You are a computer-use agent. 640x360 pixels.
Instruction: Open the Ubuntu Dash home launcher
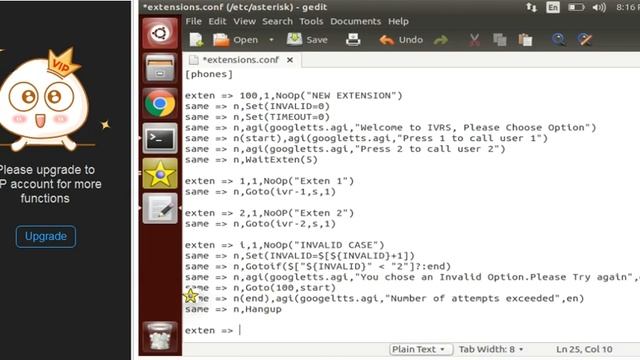coord(160,33)
